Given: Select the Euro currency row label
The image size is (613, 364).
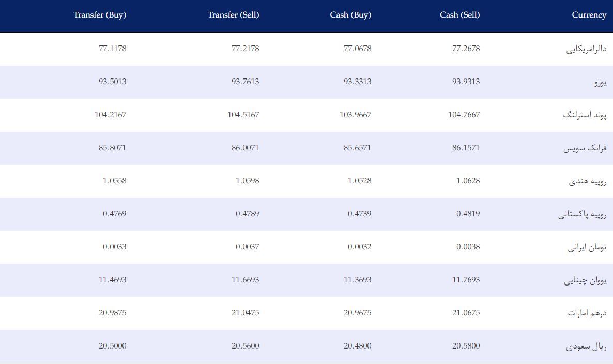Looking at the screenshot, I should tap(601, 83).
